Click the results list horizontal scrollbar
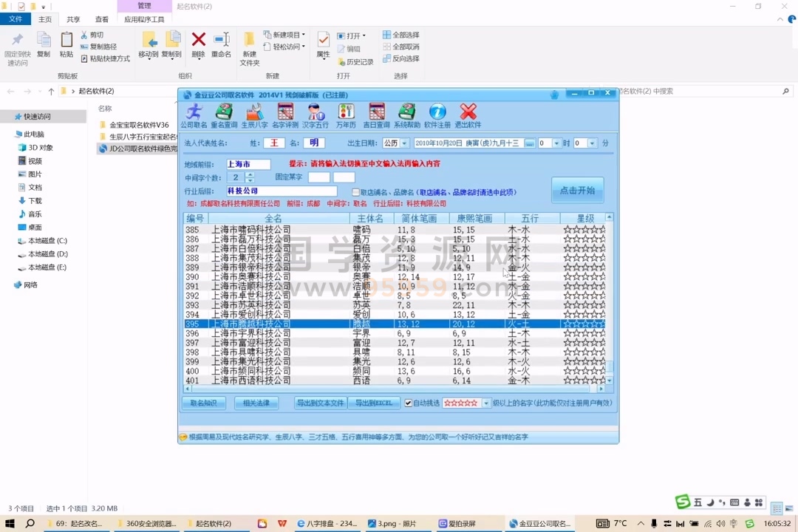Viewport: 798px width, 532px height. (394, 389)
